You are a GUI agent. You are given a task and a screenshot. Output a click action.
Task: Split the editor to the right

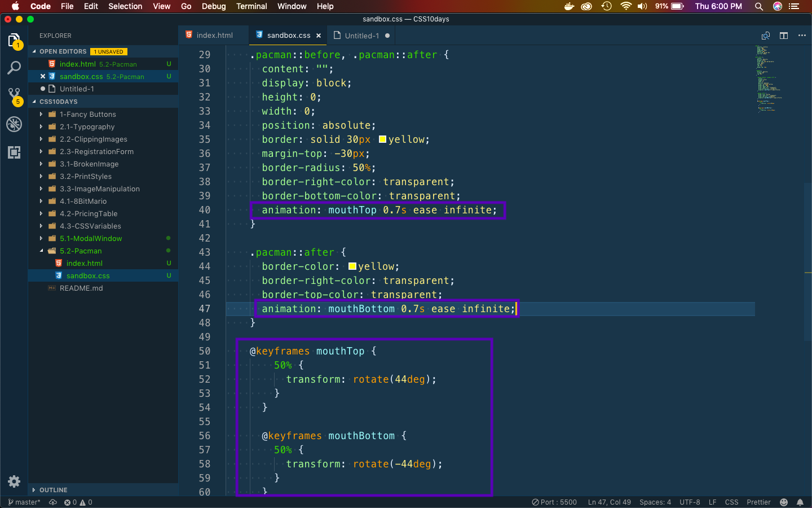click(x=784, y=36)
